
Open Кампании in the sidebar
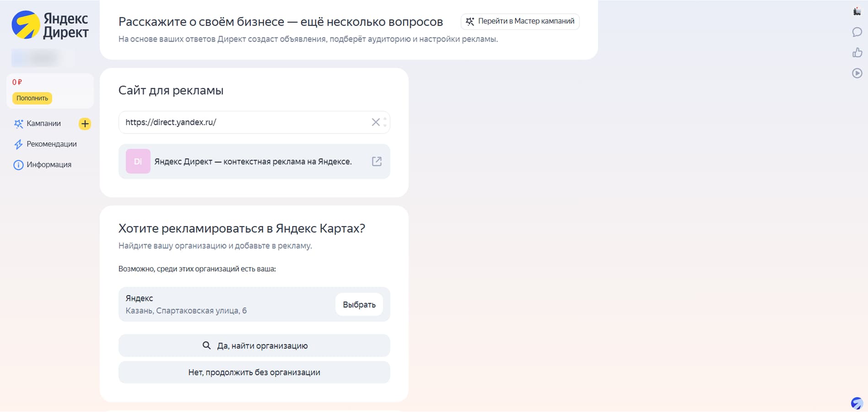point(43,123)
